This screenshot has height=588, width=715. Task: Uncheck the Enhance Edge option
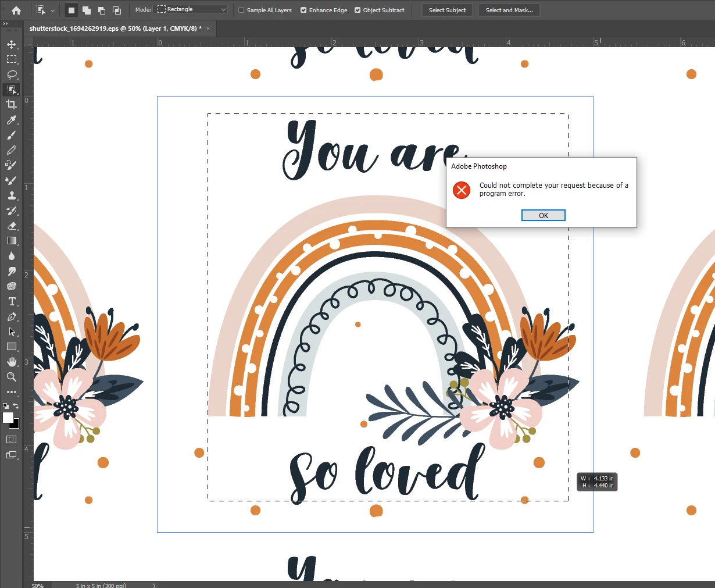pos(303,10)
